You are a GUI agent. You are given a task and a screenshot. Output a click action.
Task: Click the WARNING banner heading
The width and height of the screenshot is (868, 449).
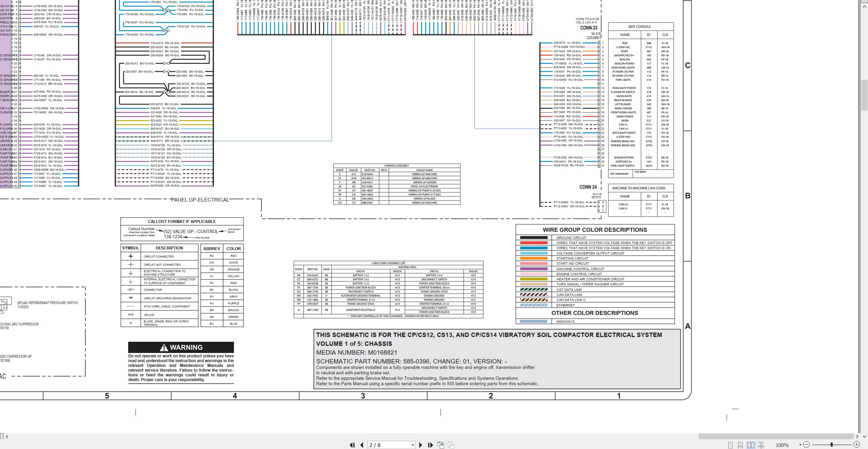[x=181, y=347]
